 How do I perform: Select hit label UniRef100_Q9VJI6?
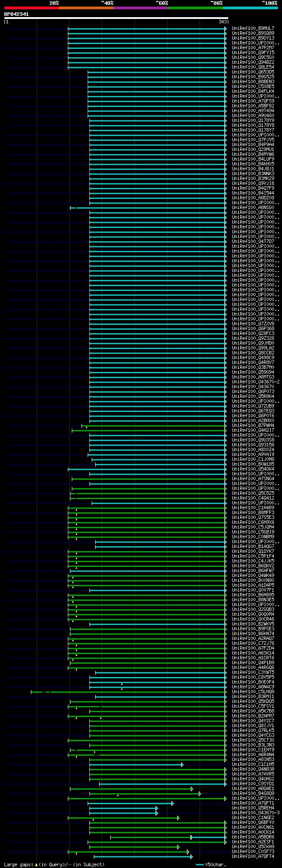253,184
